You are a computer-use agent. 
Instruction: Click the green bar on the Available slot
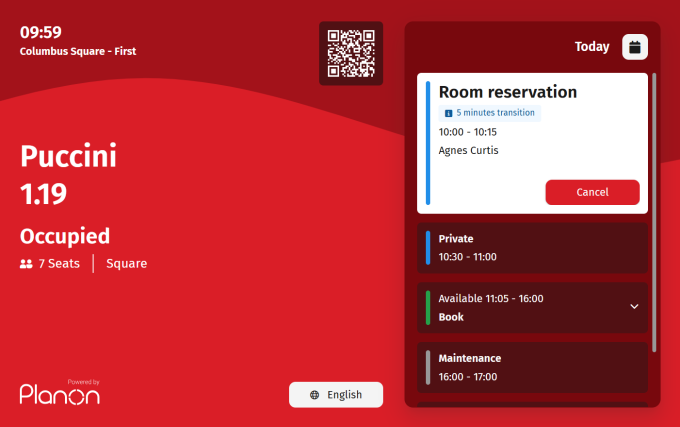pos(427,307)
